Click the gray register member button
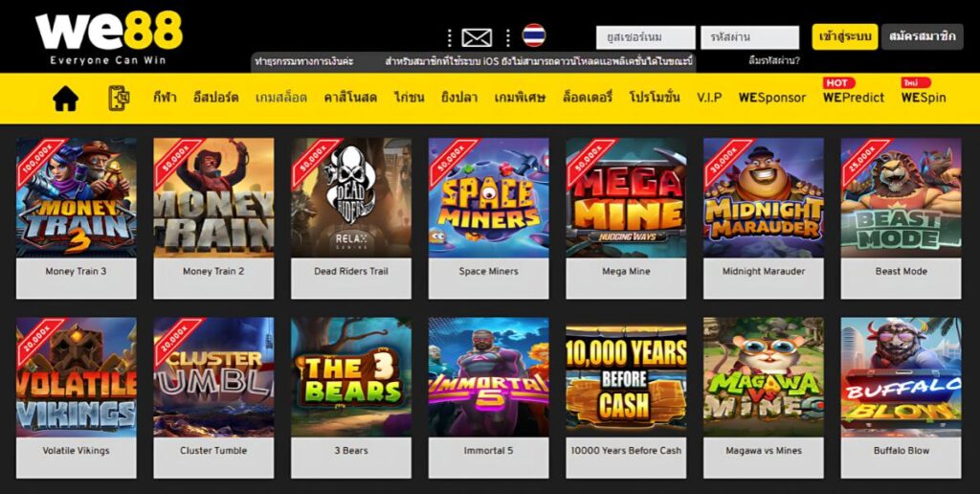The image size is (980, 494). coord(923,37)
